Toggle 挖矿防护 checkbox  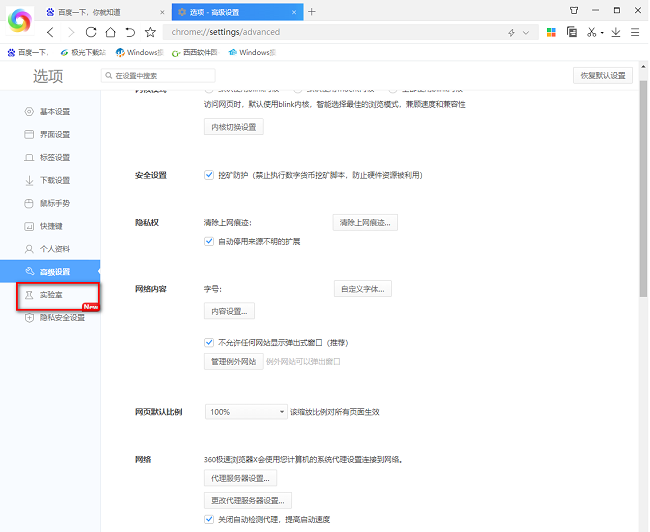click(x=209, y=175)
